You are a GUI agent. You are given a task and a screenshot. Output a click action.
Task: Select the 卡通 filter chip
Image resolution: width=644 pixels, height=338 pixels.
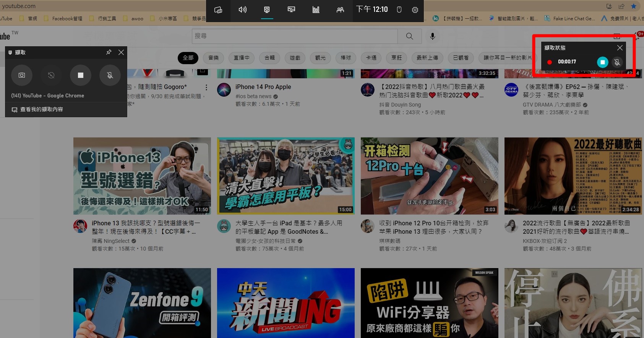371,58
